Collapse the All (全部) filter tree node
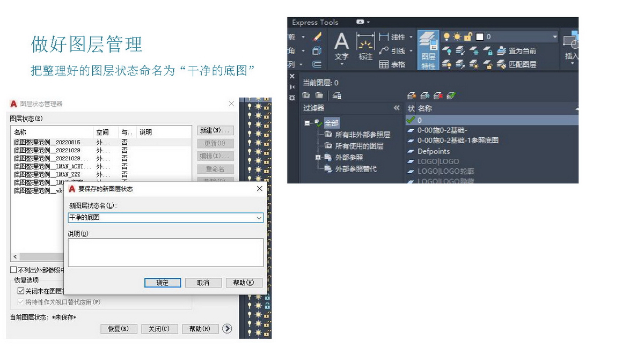 [x=308, y=123]
